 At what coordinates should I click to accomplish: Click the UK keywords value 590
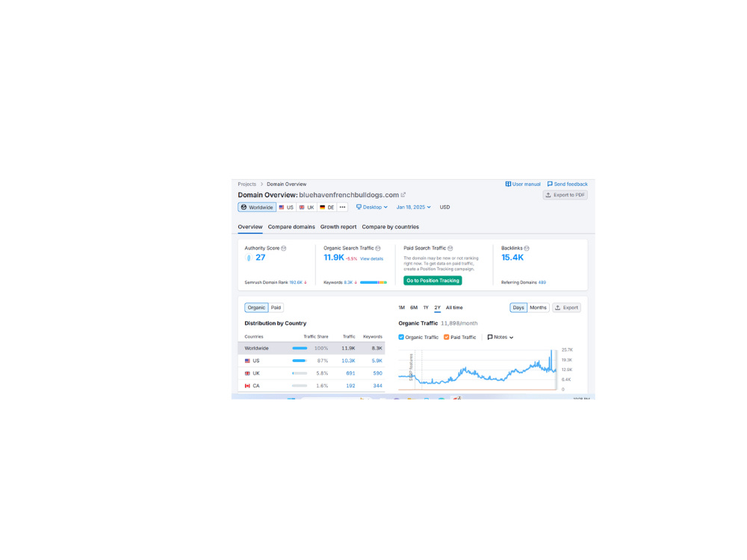click(x=377, y=373)
